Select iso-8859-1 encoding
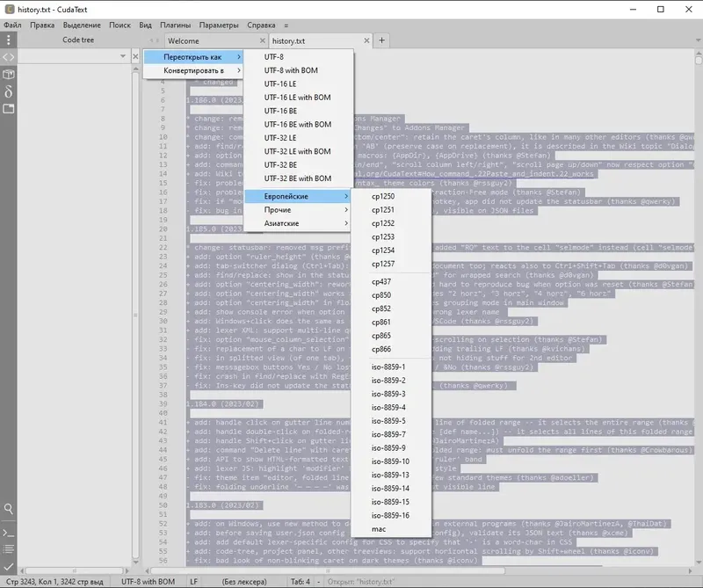The height and width of the screenshot is (588, 703). 391,367
